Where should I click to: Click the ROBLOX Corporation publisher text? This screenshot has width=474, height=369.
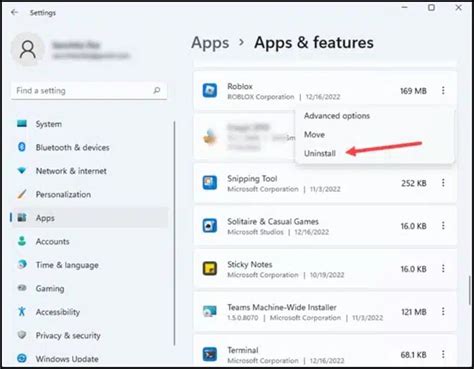tap(261, 97)
